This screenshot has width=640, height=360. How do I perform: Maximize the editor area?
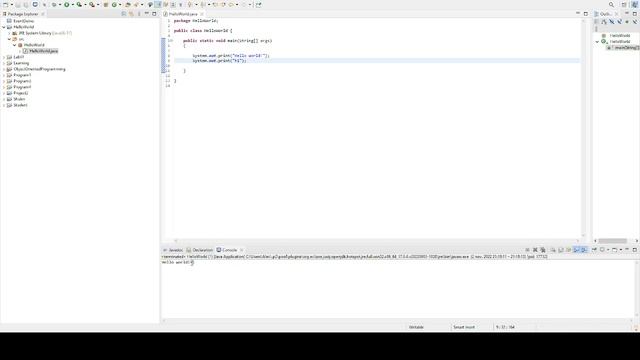pyautogui.click(x=586, y=14)
